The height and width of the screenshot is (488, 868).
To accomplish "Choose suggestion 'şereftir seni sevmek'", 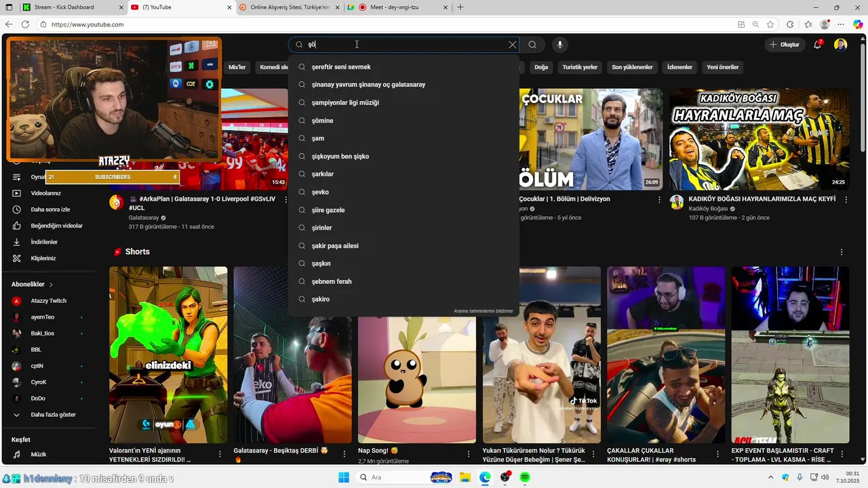I will (403, 67).
